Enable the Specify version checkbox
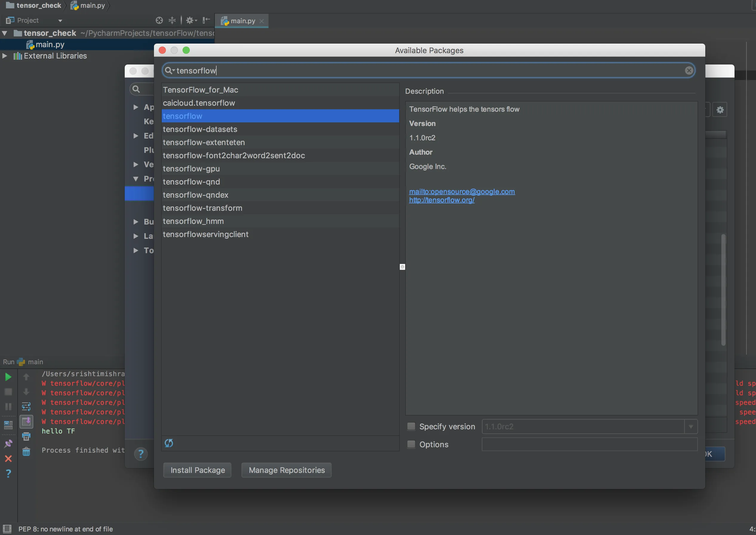The height and width of the screenshot is (535, 756). (411, 426)
